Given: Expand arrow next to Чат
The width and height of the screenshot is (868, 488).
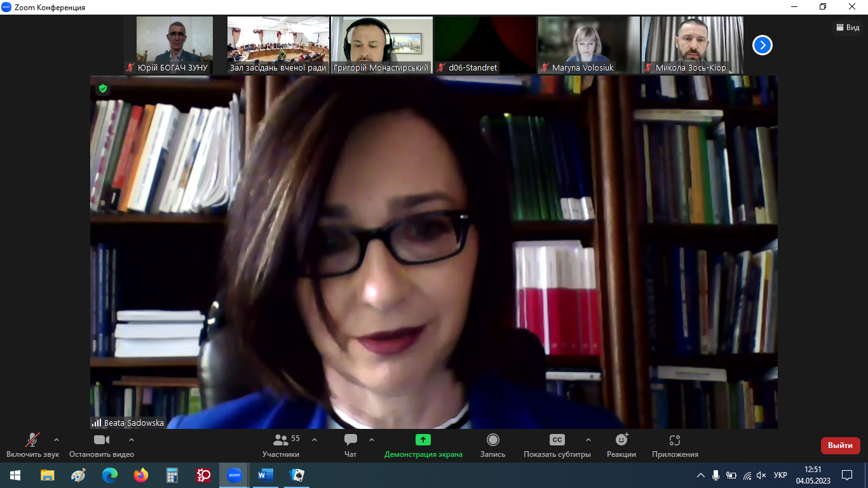Looking at the screenshot, I should (372, 440).
